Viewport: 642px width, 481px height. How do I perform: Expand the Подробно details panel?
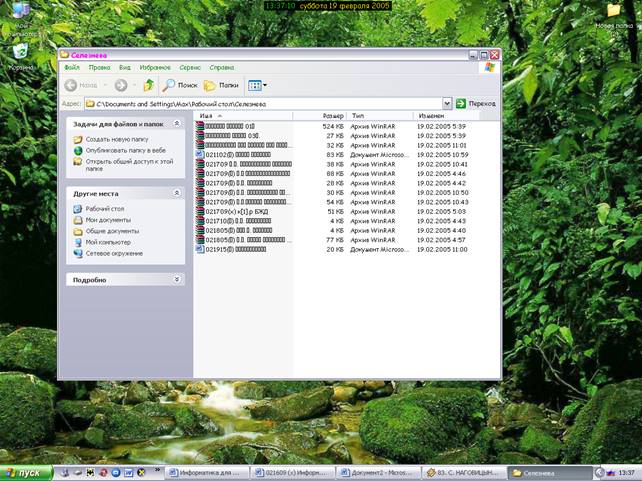coord(177,280)
